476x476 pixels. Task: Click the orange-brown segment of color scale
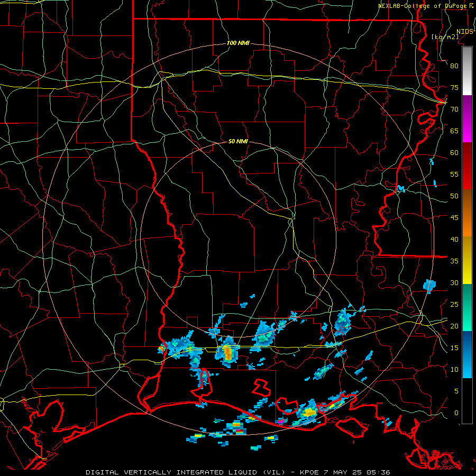click(x=467, y=213)
